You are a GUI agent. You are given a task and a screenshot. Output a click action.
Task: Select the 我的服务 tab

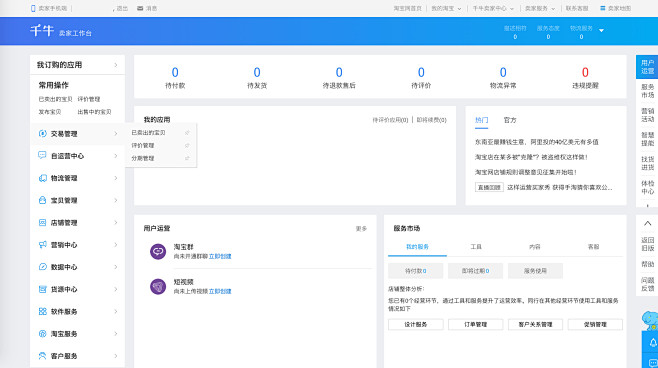pyautogui.click(x=417, y=247)
